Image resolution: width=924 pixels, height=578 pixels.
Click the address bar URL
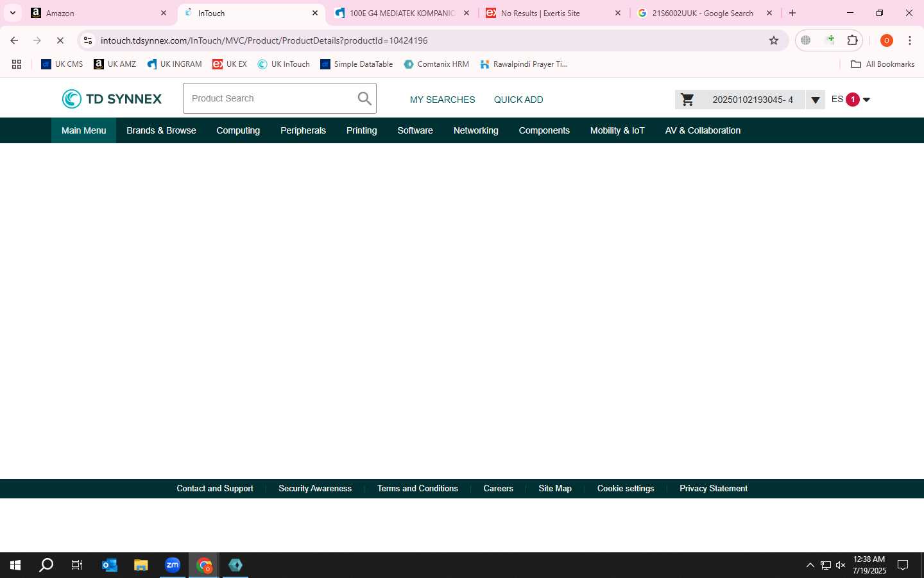coord(264,40)
